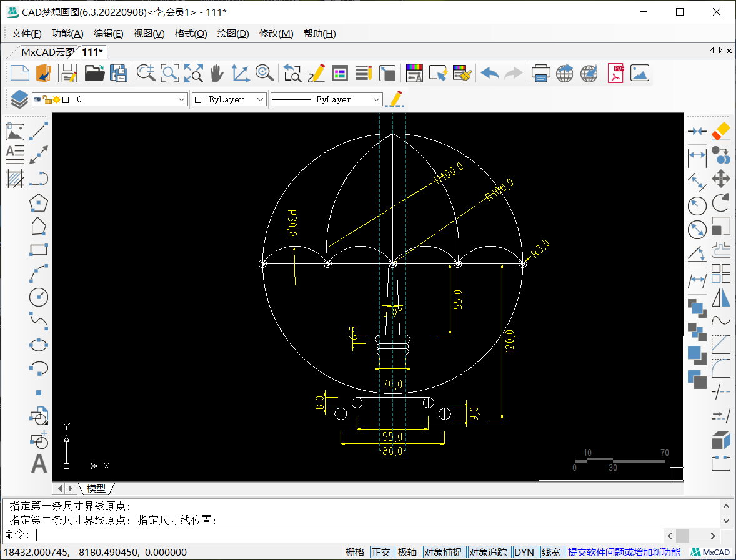Viewport: 736px width, 560px height.
Task: Switch to the MxCAD云图 tab
Action: coord(47,52)
